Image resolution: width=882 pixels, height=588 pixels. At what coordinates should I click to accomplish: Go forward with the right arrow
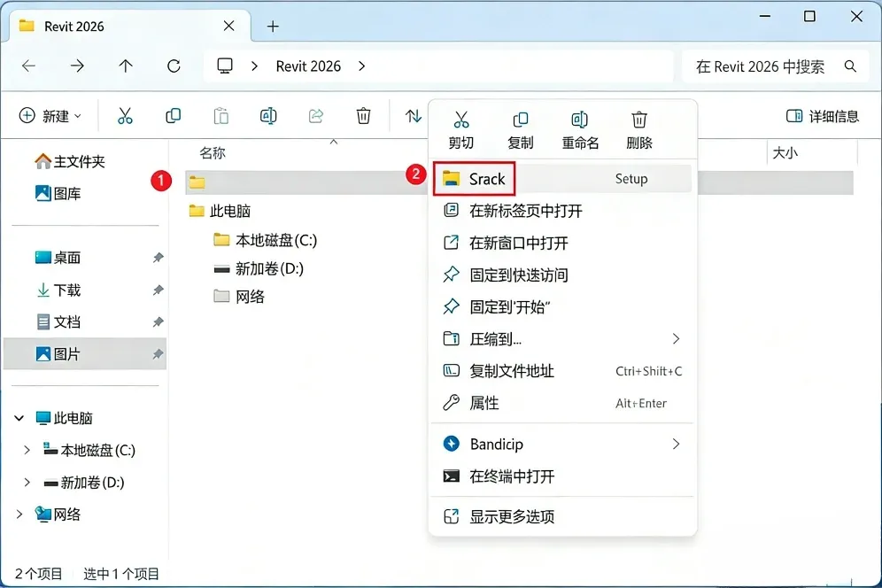[77, 66]
